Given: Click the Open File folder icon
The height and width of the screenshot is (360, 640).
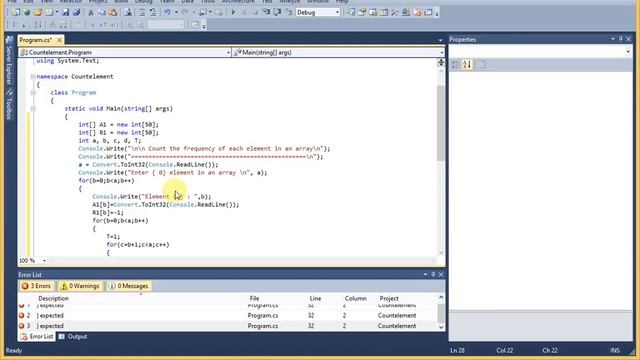Looking at the screenshot, I should pos(38,12).
